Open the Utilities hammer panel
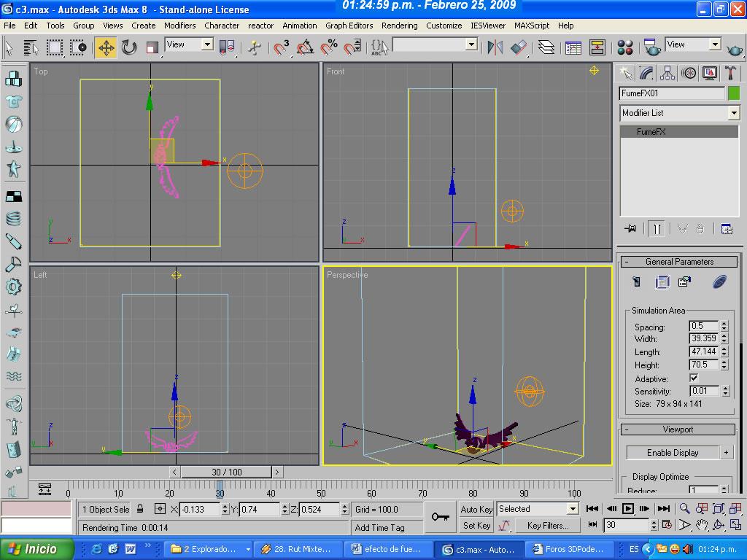747x560 pixels. [730, 73]
